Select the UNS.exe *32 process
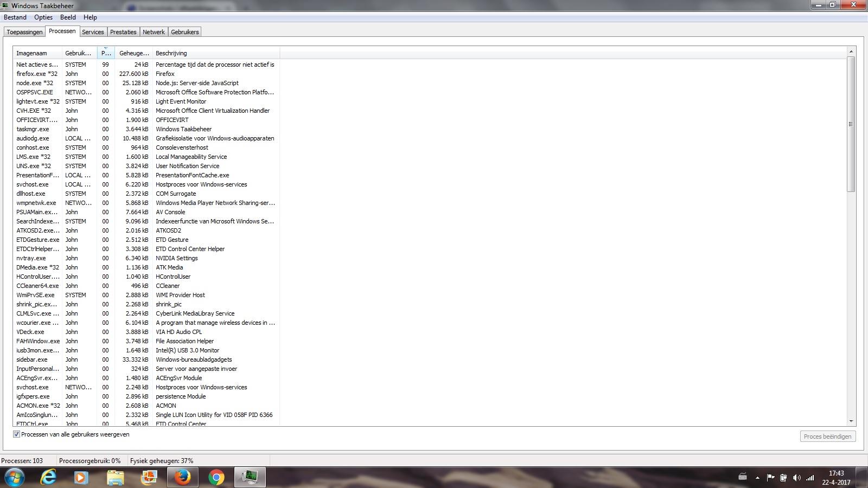 (x=146, y=166)
